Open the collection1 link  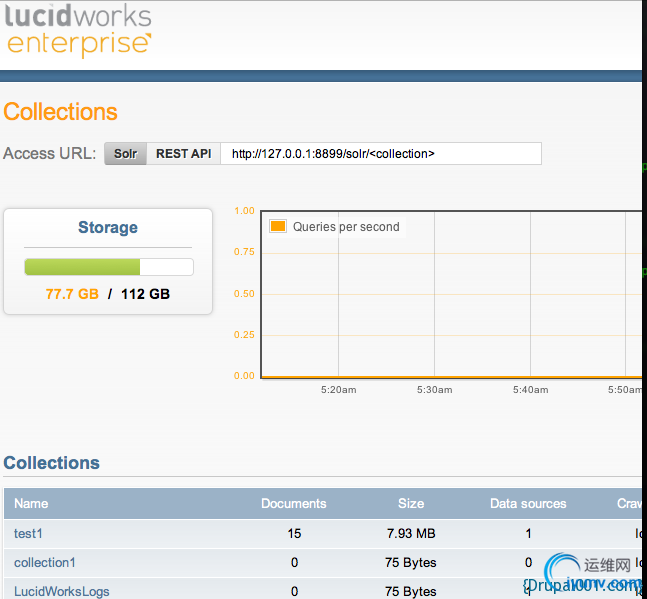(45, 563)
